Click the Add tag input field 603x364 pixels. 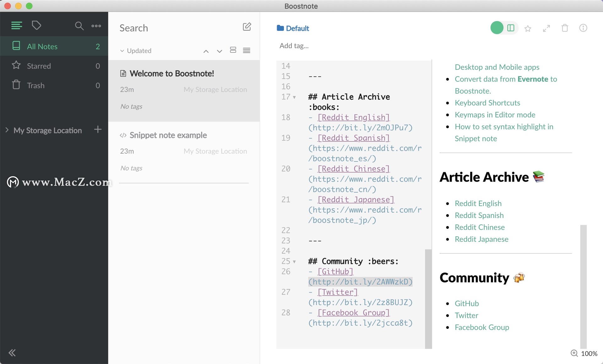(294, 45)
